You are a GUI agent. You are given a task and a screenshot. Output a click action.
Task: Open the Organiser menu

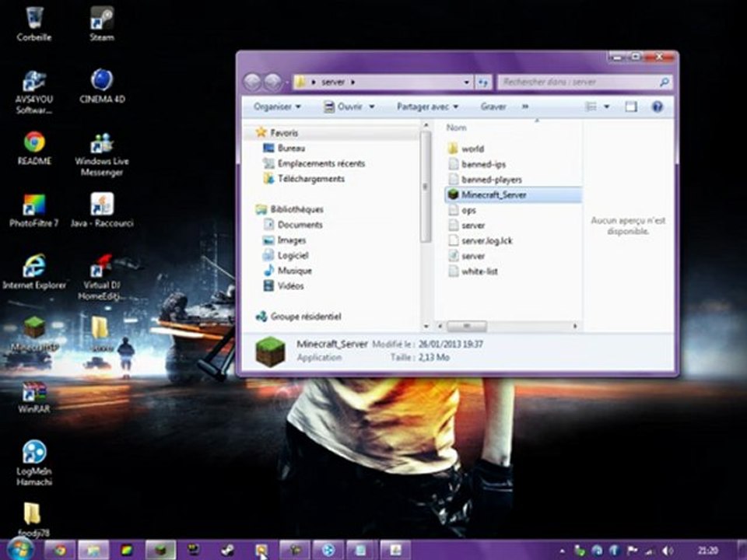click(277, 107)
